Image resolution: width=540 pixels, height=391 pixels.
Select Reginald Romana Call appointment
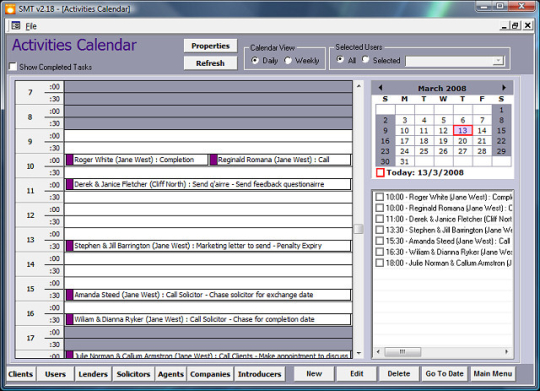[x=280, y=160]
